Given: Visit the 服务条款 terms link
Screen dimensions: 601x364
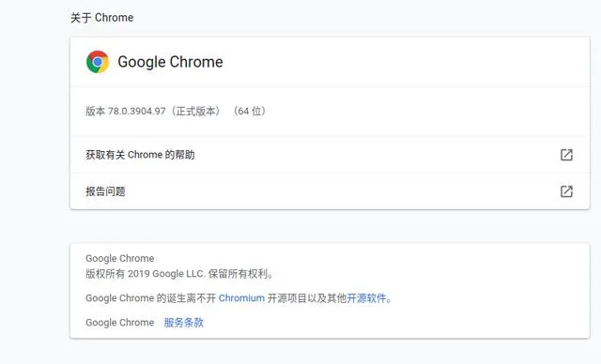Looking at the screenshot, I should click(x=184, y=323).
